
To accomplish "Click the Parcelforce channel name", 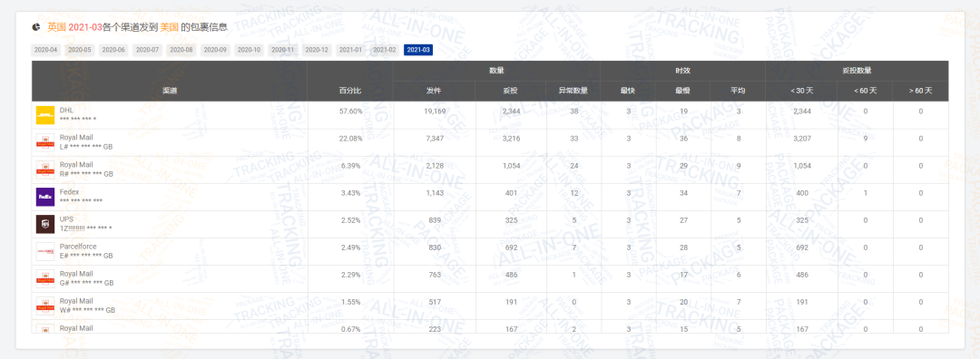I will tap(78, 247).
